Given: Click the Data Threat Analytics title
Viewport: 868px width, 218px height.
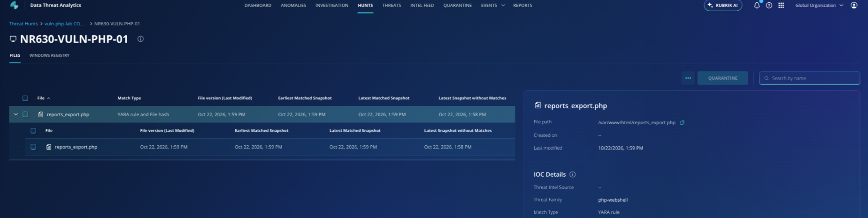Looking at the screenshot, I should [55, 6].
